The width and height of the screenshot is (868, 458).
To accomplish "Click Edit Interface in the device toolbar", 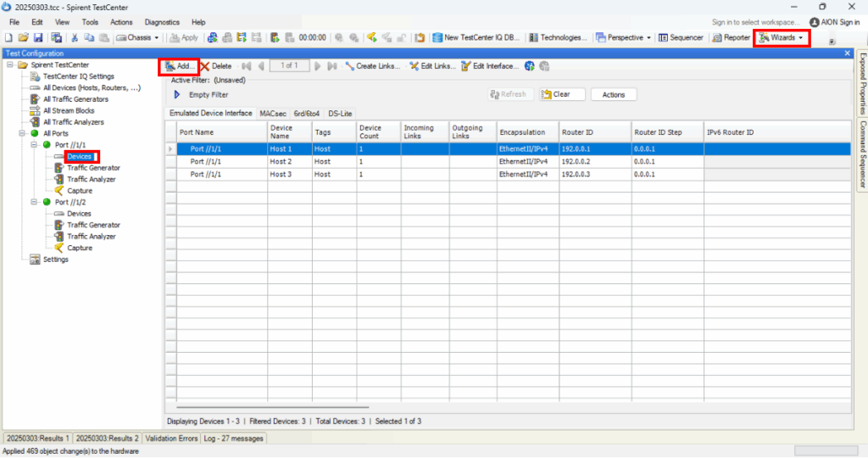I will pyautogui.click(x=490, y=66).
